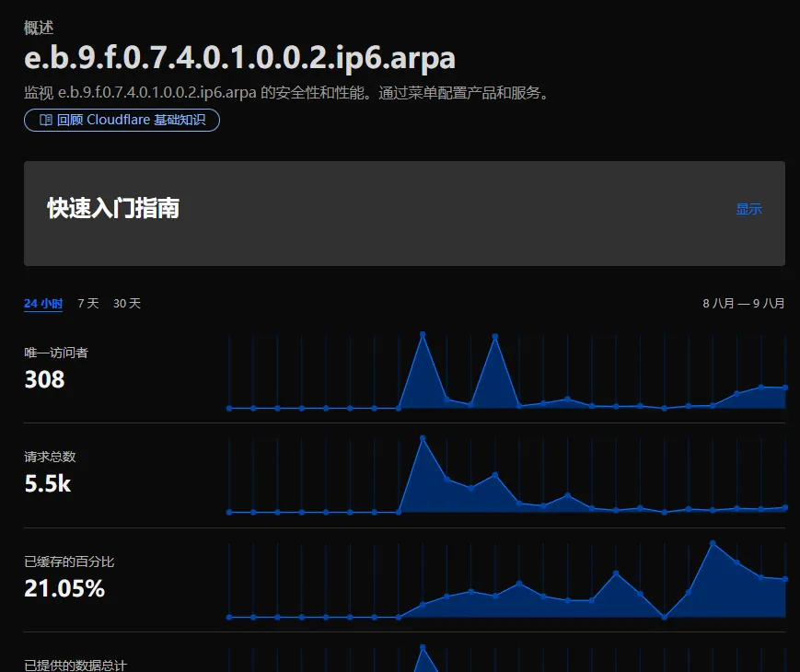Click the 5.5k total requests value
Screen dimensions: 800x672
tap(47, 483)
